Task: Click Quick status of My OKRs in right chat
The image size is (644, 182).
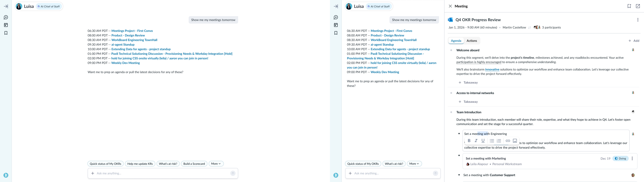Action: [363, 164]
